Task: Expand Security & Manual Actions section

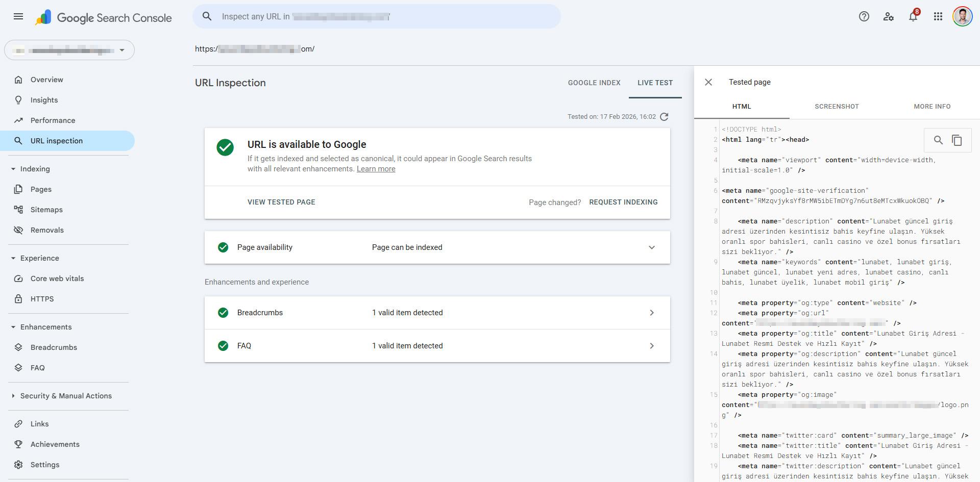Action: click(13, 396)
